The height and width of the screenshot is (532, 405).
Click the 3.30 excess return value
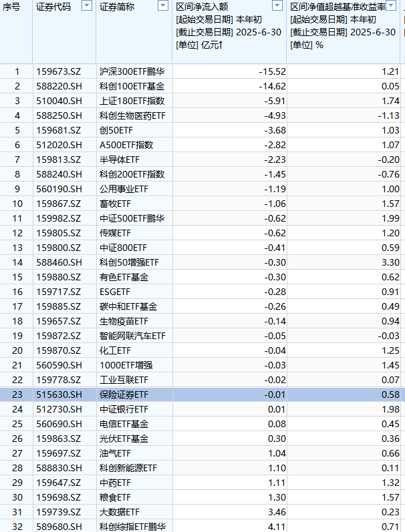coord(390,262)
